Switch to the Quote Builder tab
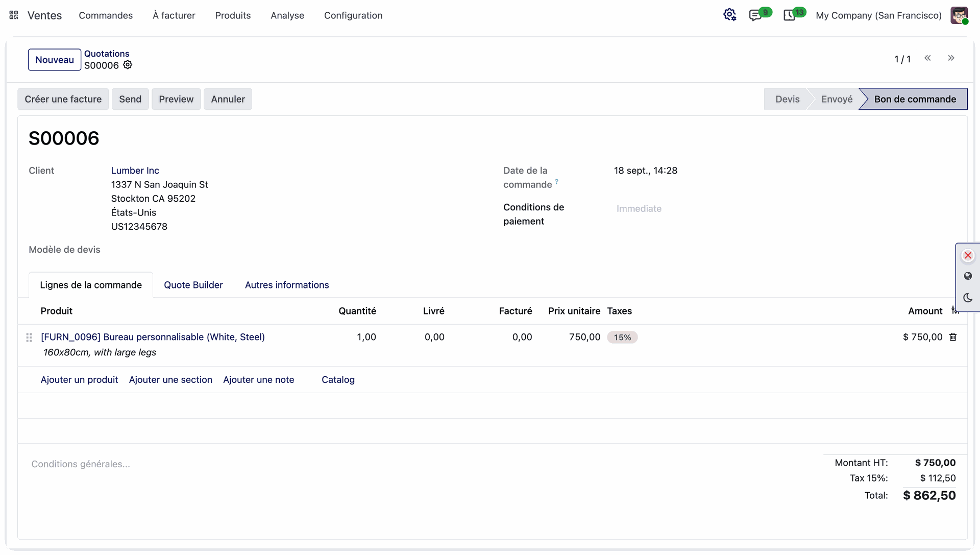 tap(193, 285)
